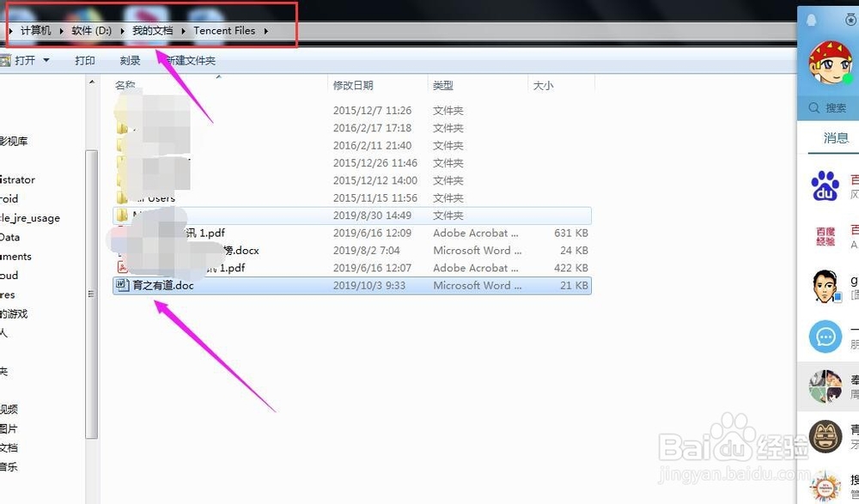
Task: Expand arrow after 计算机 breadcrumb
Action: (61, 31)
